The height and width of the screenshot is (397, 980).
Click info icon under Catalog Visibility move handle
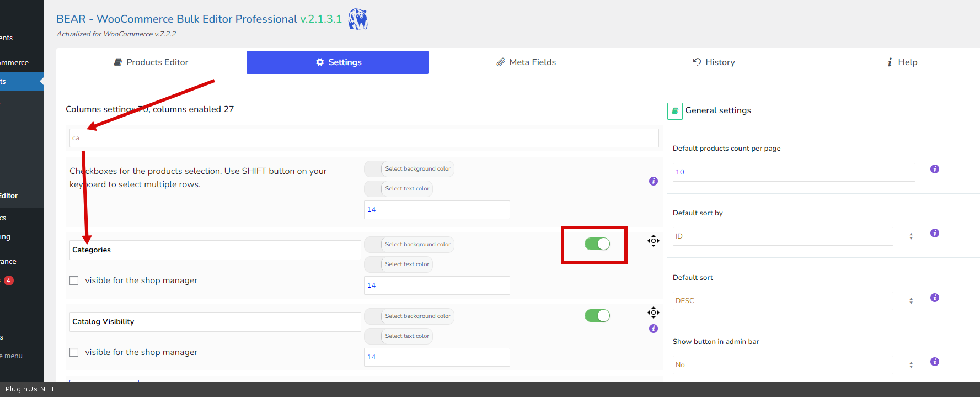pos(653,329)
